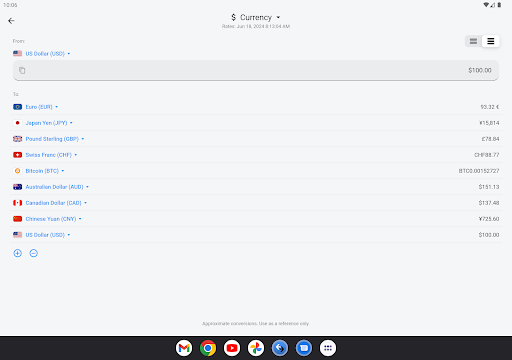The image size is (512, 360).
Task: Click the Japan flag icon
Action: pos(17,123)
